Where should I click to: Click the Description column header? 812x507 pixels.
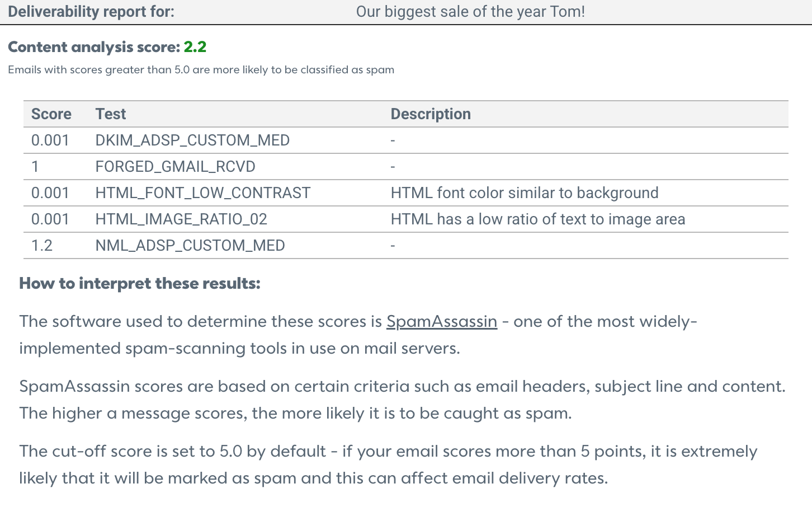coord(431,114)
